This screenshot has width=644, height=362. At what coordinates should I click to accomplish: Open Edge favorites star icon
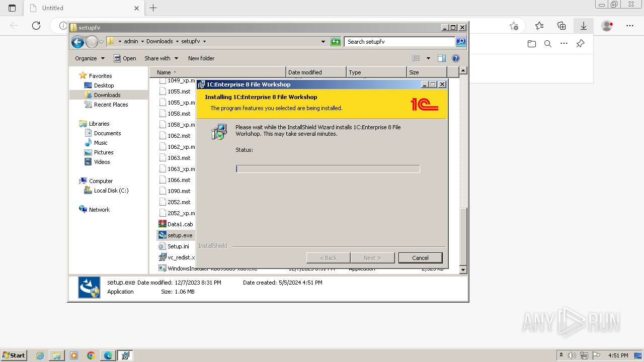[x=539, y=26]
